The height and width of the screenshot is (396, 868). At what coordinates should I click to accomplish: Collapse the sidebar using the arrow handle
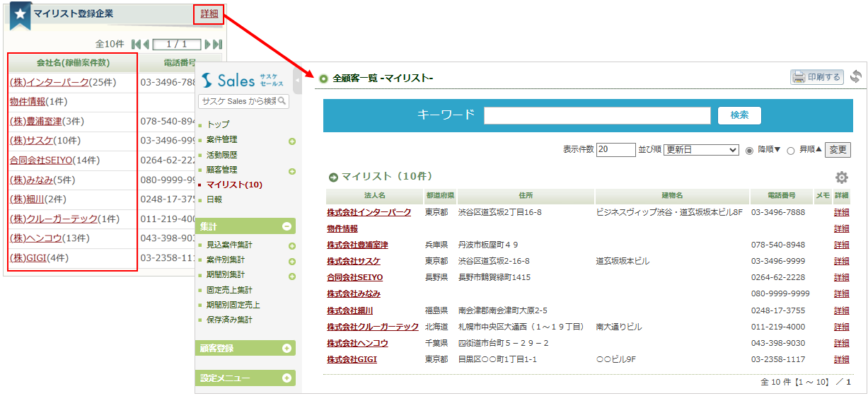click(x=298, y=80)
